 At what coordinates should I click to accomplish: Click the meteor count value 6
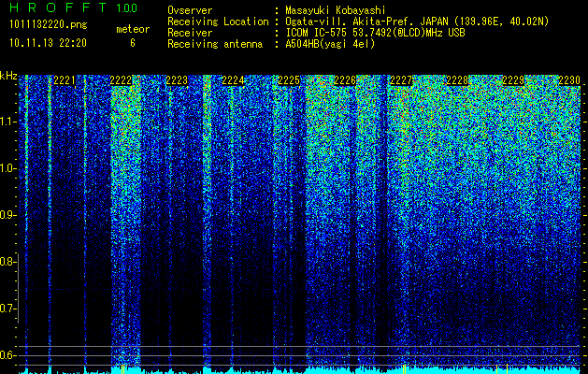pyautogui.click(x=133, y=43)
